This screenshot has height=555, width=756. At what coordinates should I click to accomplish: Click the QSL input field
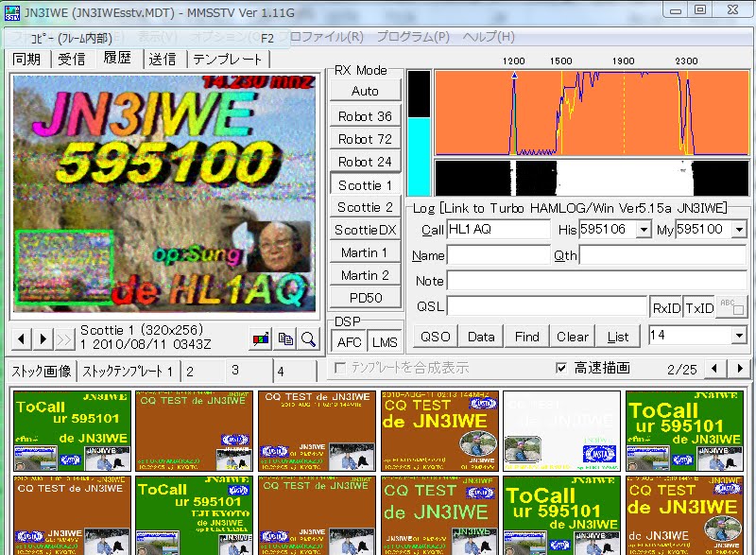(x=547, y=306)
